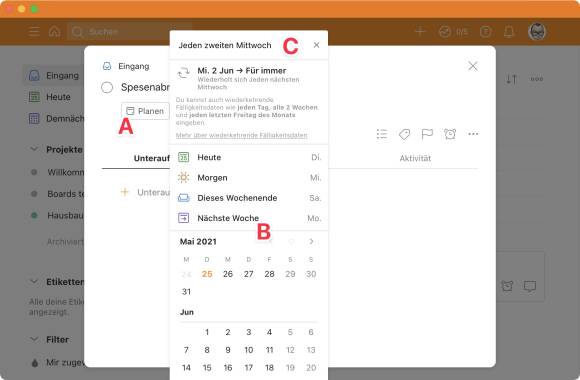This screenshot has height=380, width=580.
Task: Open notifications bell in top bar
Action: click(x=509, y=32)
